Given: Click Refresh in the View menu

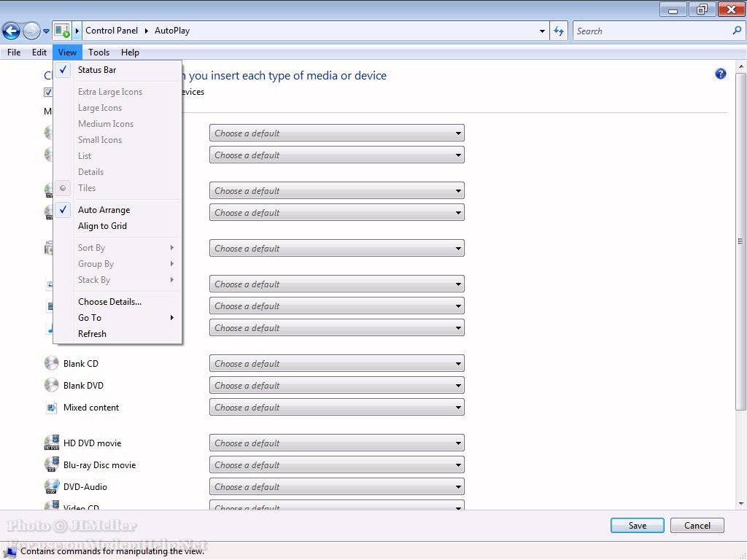Looking at the screenshot, I should [x=117, y=334].
